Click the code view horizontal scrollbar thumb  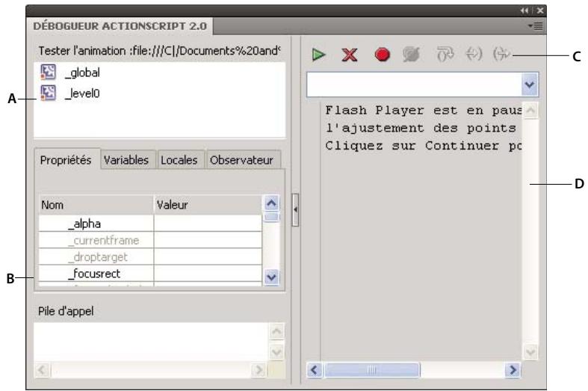372,370
